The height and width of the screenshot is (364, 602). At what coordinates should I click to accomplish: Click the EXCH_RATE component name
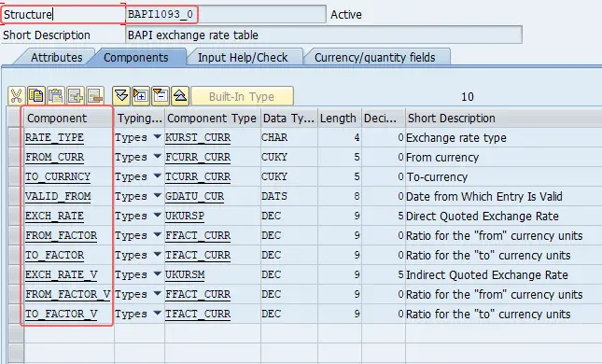54,216
